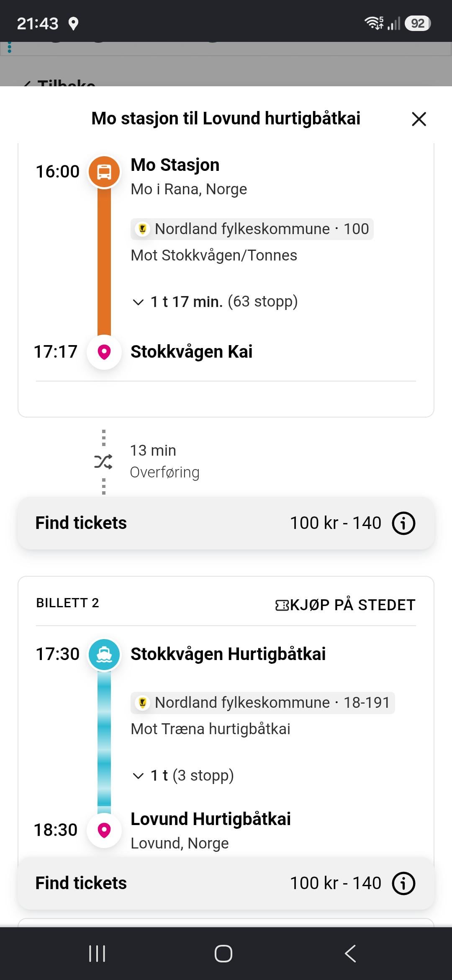452x980 pixels.
Task: Close the Mo stasjon til Lovund panel
Action: 419,119
